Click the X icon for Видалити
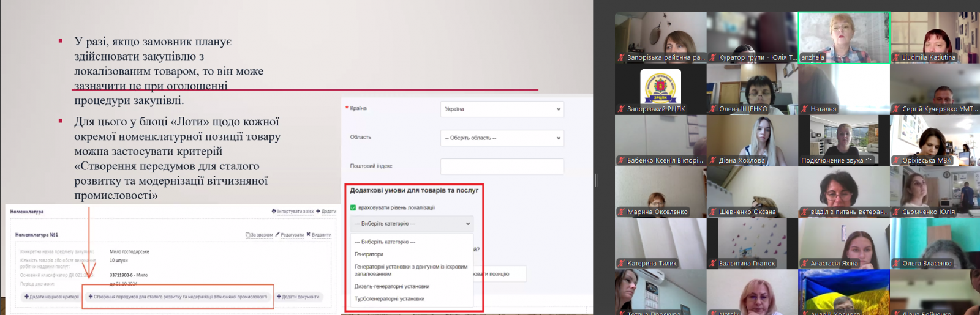This screenshot has height=315, width=980. 309,235
